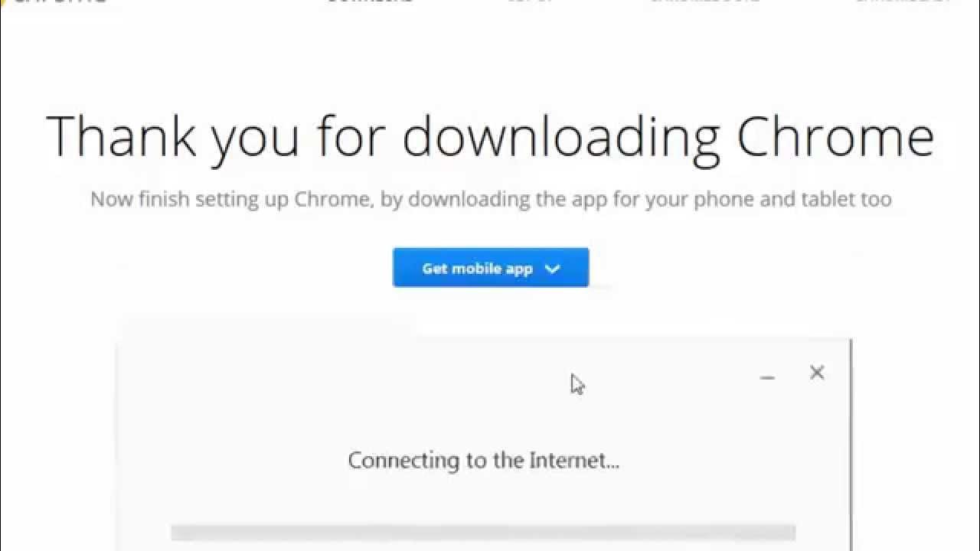Click the Now finish setting up Chrome subtitle

pyautogui.click(x=490, y=200)
